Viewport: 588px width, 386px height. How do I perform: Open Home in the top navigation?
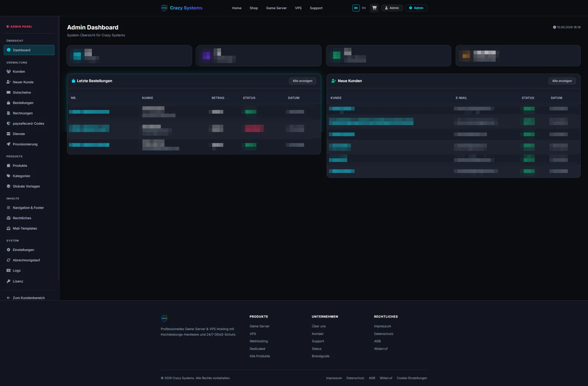click(237, 8)
